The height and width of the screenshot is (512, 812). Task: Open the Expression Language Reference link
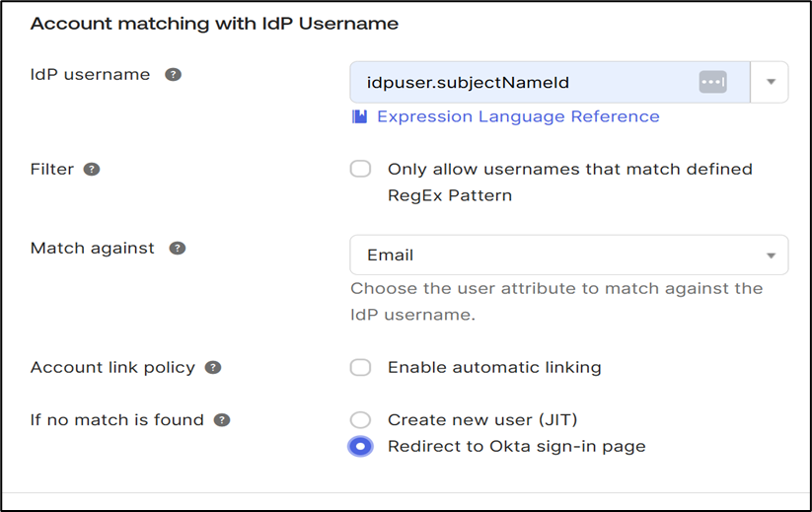coord(518,116)
